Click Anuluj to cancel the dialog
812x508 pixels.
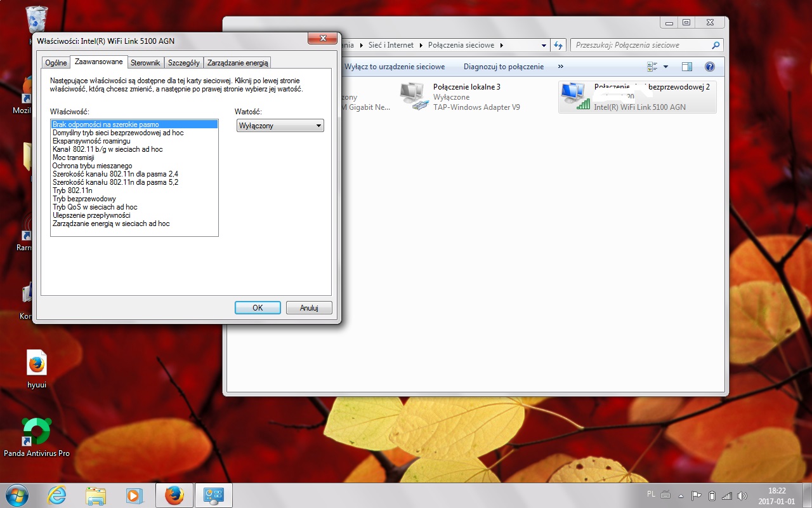click(308, 308)
